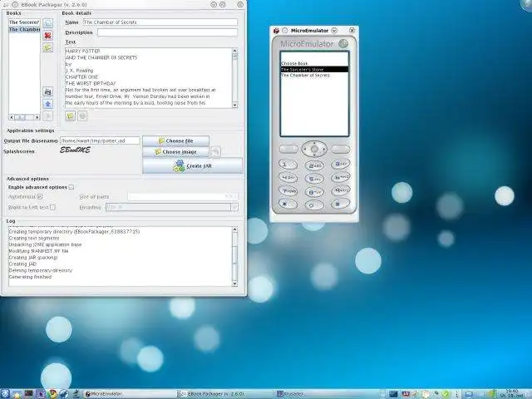
Task: Tap the 4 GHI key on phone keypad
Action: point(288,178)
